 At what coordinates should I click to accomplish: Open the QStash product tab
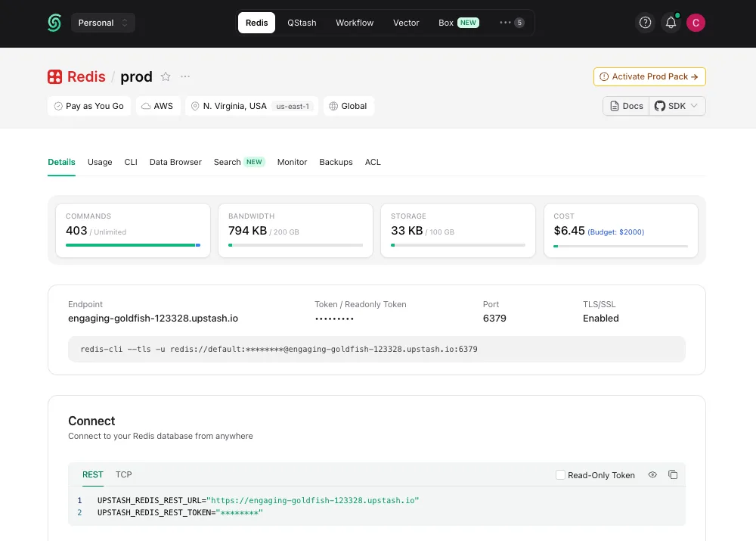click(x=302, y=23)
